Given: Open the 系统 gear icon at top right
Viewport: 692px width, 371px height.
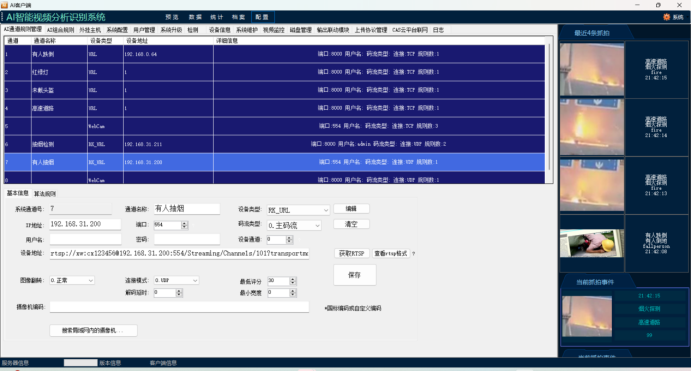Looking at the screenshot, I should pyautogui.click(x=666, y=17).
